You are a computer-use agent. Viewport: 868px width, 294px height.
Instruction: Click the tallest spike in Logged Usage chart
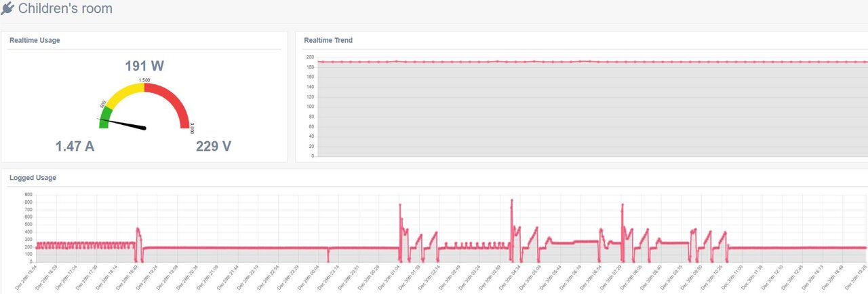[511, 201]
